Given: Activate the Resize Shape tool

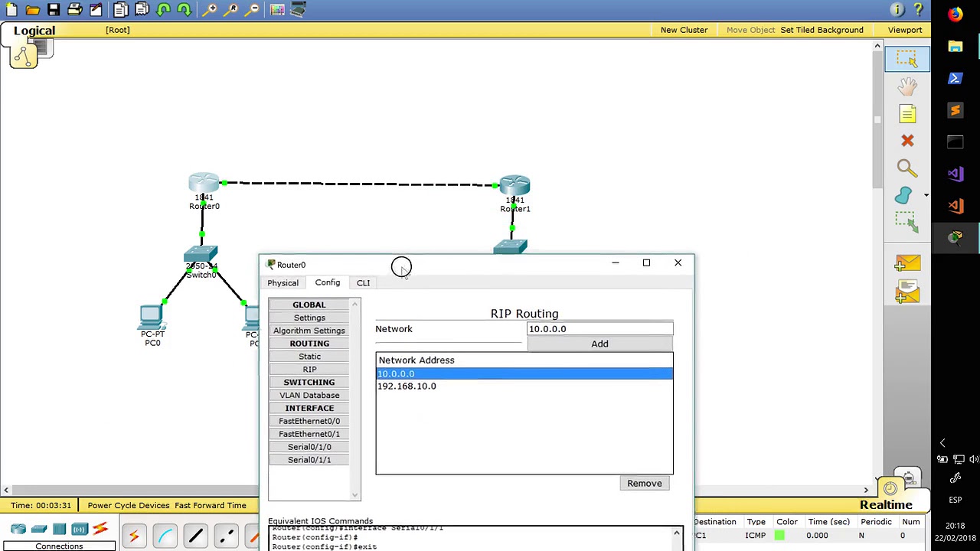Looking at the screenshot, I should (907, 223).
